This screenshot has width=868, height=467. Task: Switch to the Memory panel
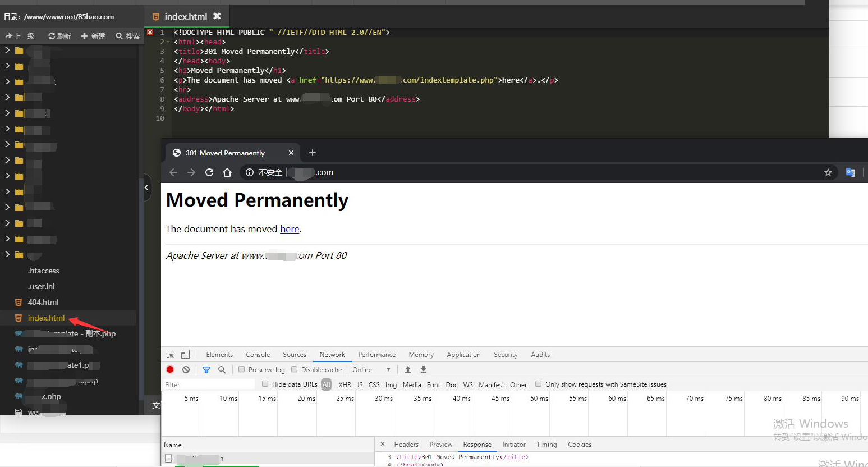pyautogui.click(x=421, y=355)
